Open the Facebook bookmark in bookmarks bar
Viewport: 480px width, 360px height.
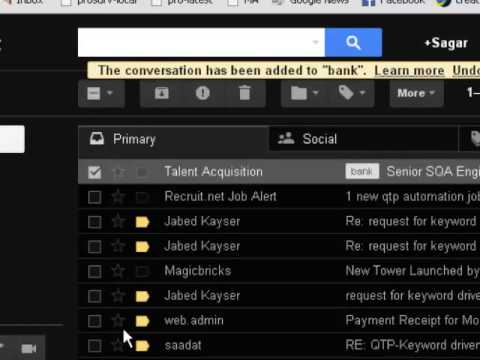394,3
